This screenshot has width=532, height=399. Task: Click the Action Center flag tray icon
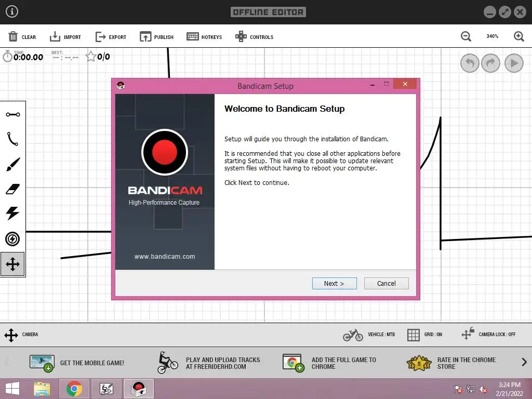click(x=458, y=389)
